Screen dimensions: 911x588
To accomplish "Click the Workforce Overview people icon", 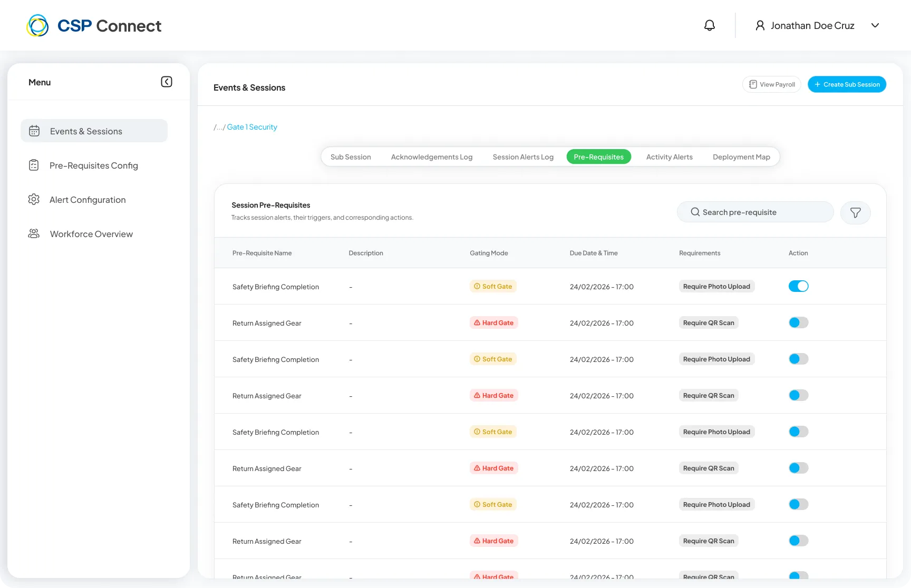I will (x=34, y=234).
